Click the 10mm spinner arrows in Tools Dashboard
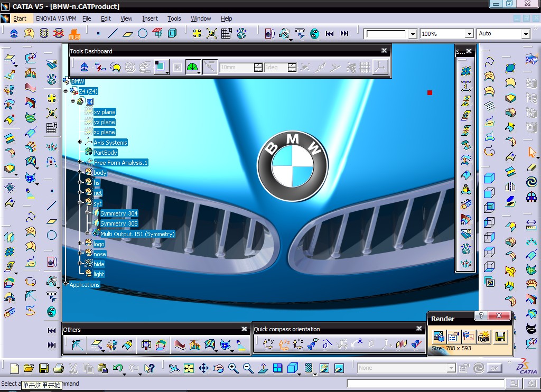This screenshot has width=541, height=392. (x=258, y=67)
